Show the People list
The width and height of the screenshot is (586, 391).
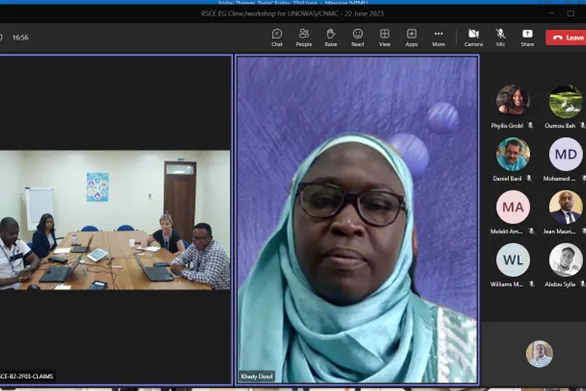[303, 38]
